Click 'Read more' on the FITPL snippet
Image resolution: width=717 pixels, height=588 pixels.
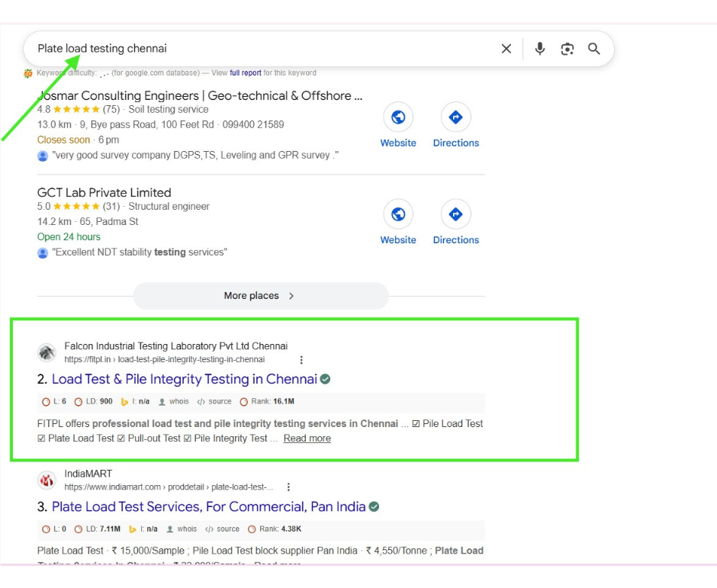pyautogui.click(x=307, y=439)
